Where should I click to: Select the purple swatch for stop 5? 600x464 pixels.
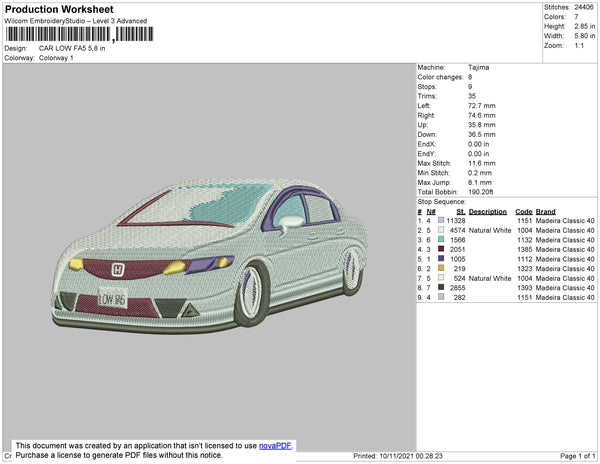[x=440, y=259]
